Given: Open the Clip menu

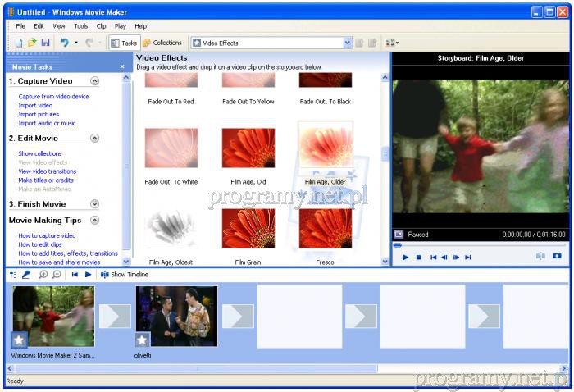Looking at the screenshot, I should pyautogui.click(x=101, y=26).
